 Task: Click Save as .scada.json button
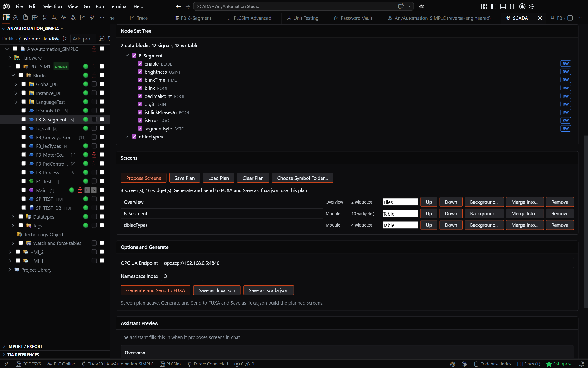click(269, 290)
